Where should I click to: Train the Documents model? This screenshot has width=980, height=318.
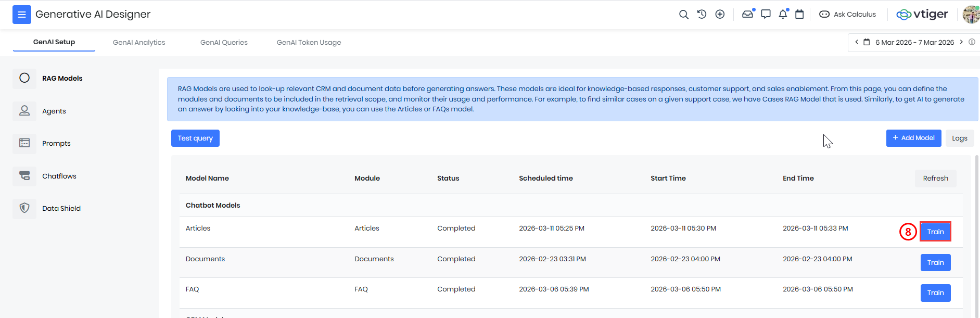935,263
